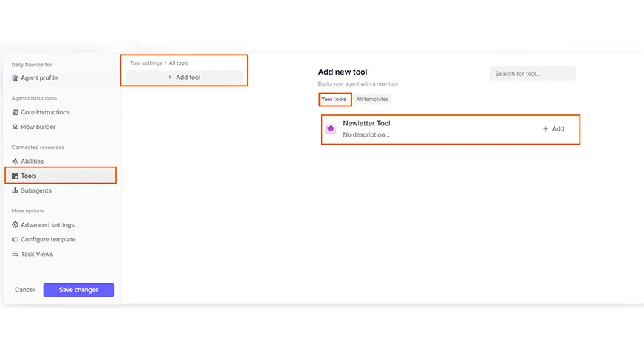This screenshot has width=644, height=349.
Task: Switch to the All templates tab
Action: point(372,99)
